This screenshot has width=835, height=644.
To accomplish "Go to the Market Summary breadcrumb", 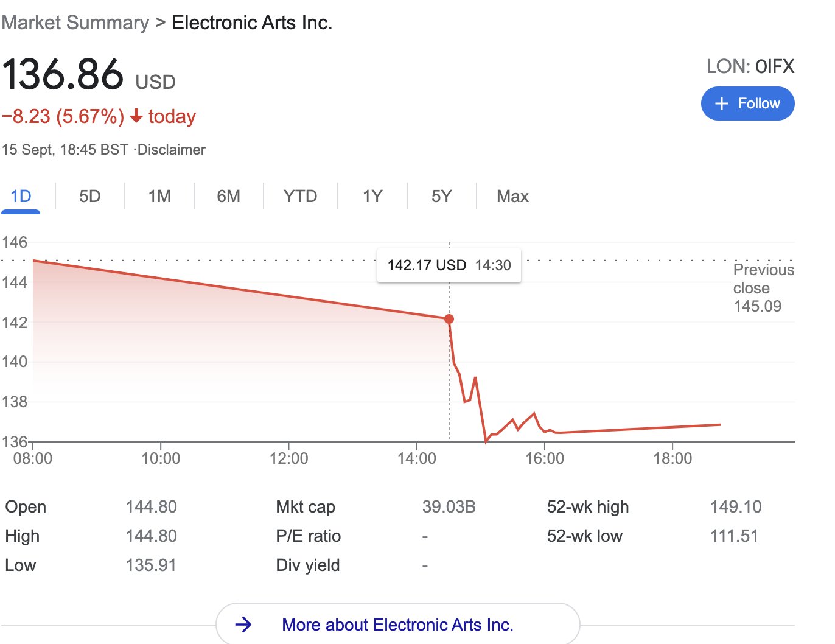I will point(75,23).
